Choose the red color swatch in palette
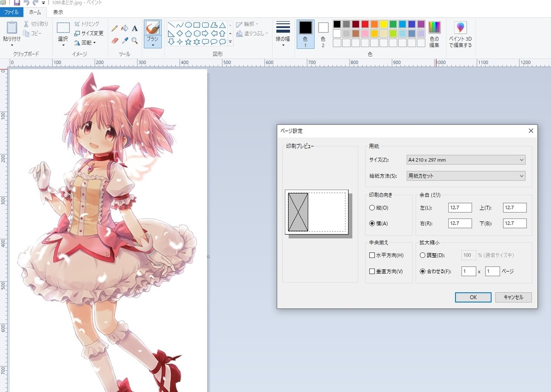The width and height of the screenshot is (551, 392). pyautogui.click(x=365, y=24)
